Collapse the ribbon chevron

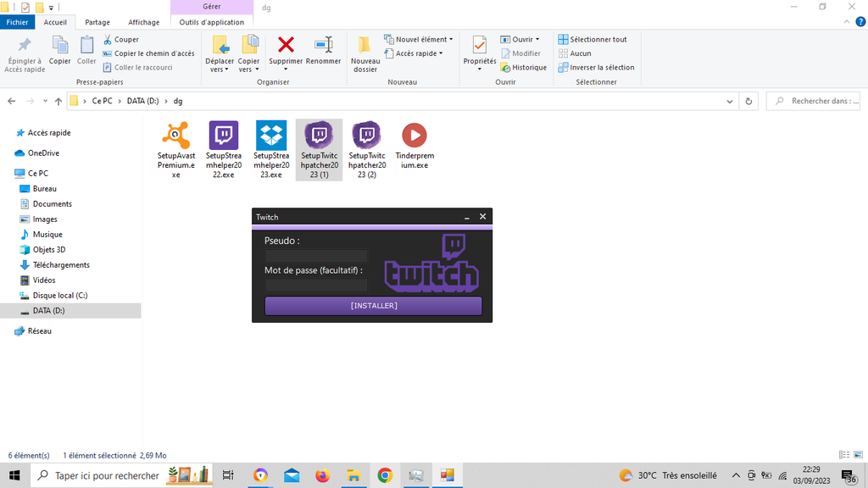pos(847,22)
